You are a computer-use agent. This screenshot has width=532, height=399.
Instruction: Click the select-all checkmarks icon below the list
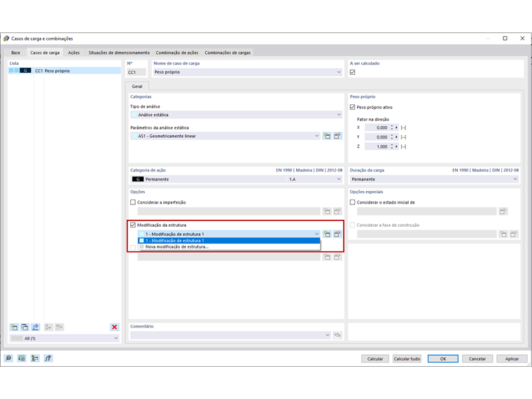click(x=48, y=327)
